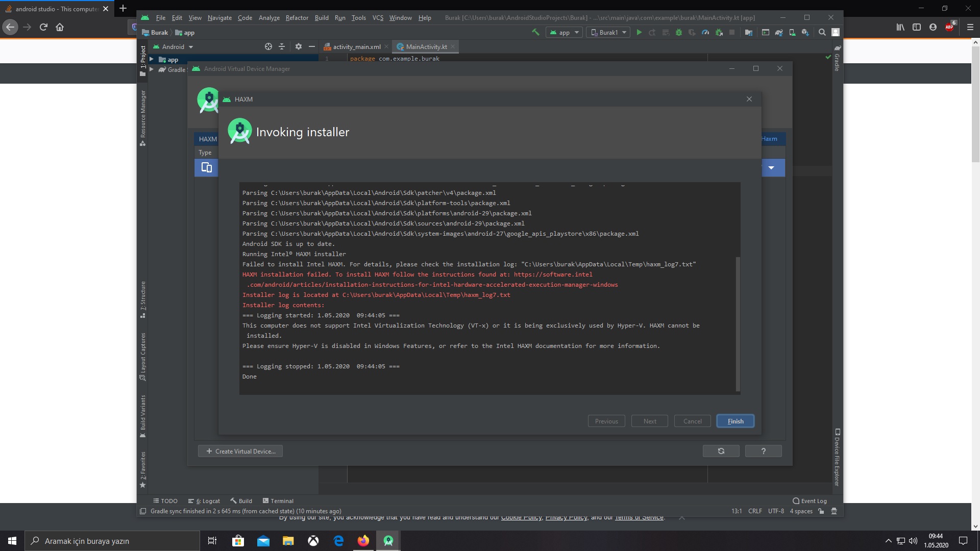The height and width of the screenshot is (551, 980).
Task: Click Sync Project with Gradle Files icon
Action: tap(779, 32)
